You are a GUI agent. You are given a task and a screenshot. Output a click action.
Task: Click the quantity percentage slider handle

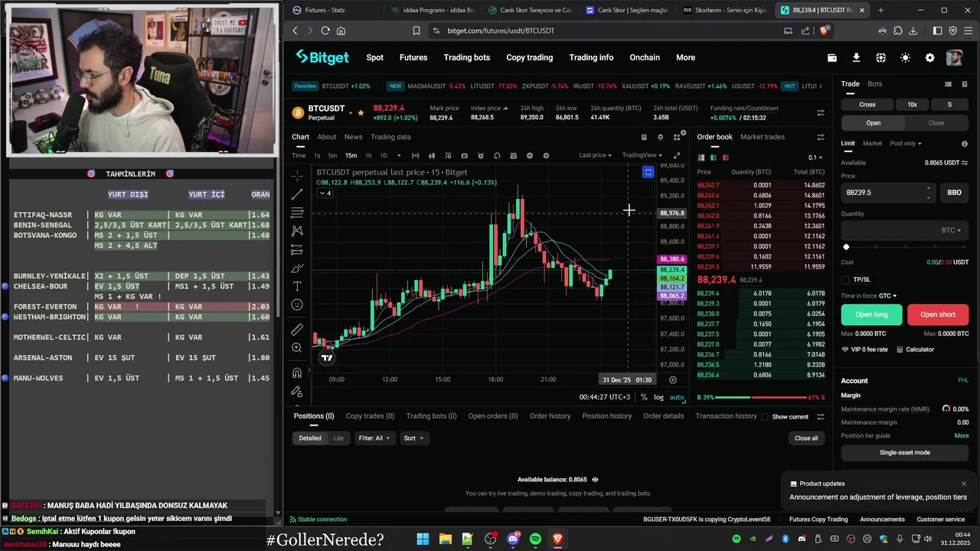pyautogui.click(x=846, y=247)
